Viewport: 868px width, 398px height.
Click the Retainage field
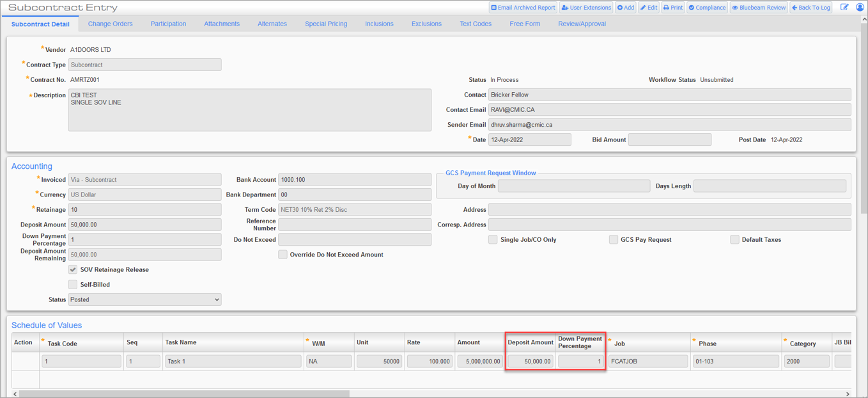point(145,210)
